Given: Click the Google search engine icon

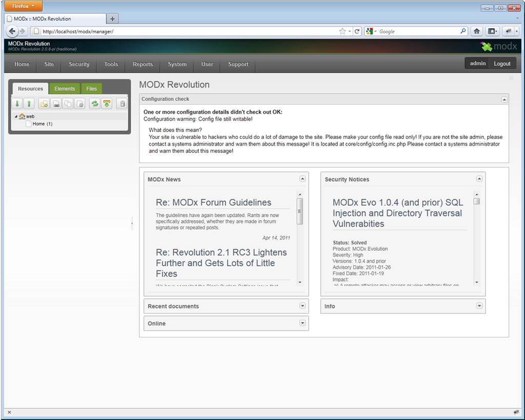Looking at the screenshot, I should point(369,31).
